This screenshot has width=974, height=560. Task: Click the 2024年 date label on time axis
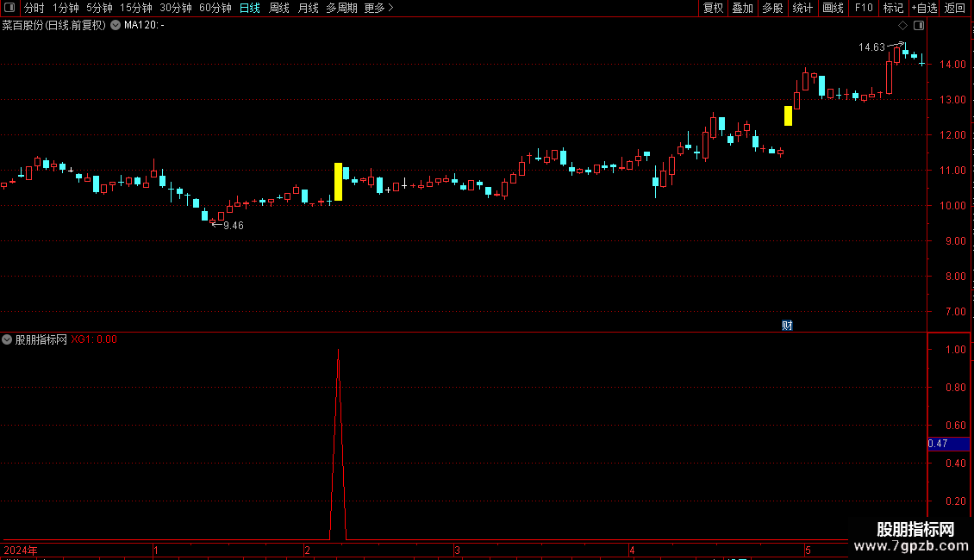[x=21, y=550]
